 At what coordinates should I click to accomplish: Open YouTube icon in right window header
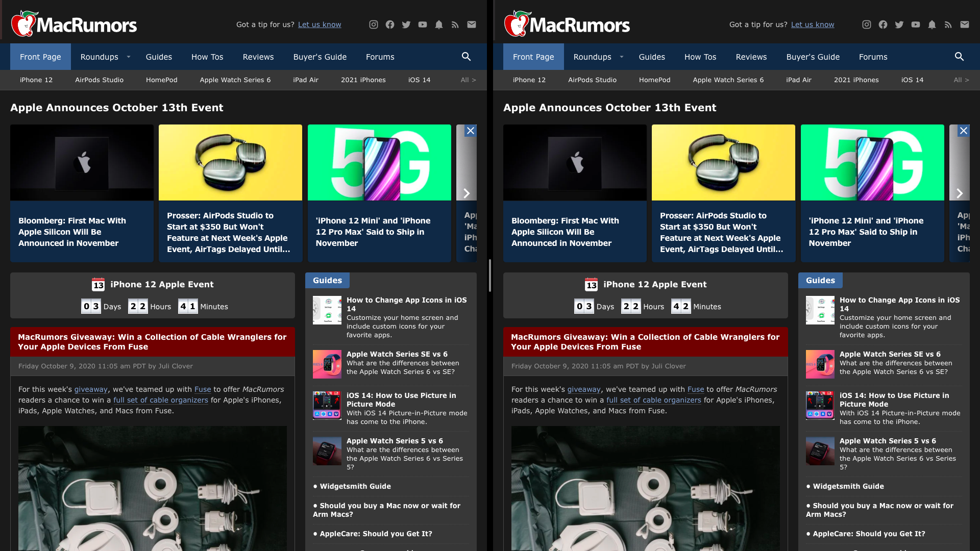pyautogui.click(x=916, y=24)
